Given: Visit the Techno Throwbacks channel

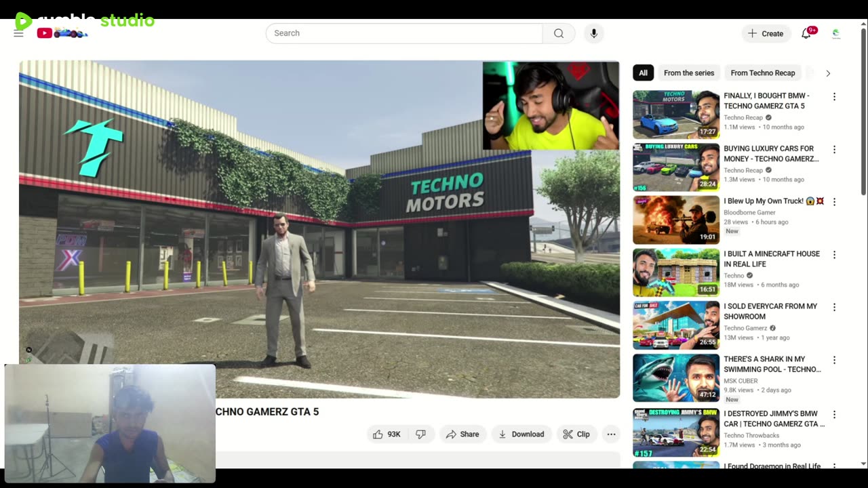Looking at the screenshot, I should click(751, 436).
